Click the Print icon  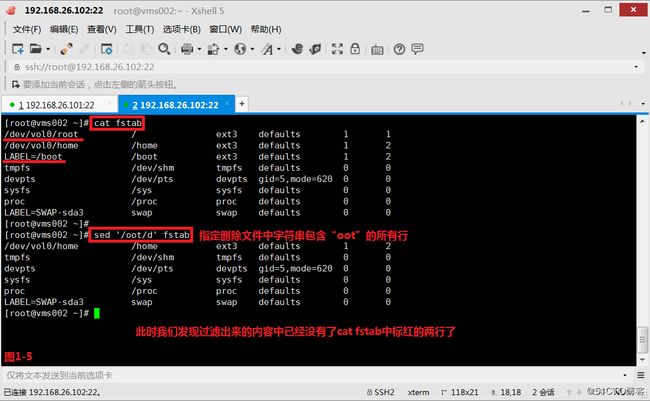coord(187,49)
